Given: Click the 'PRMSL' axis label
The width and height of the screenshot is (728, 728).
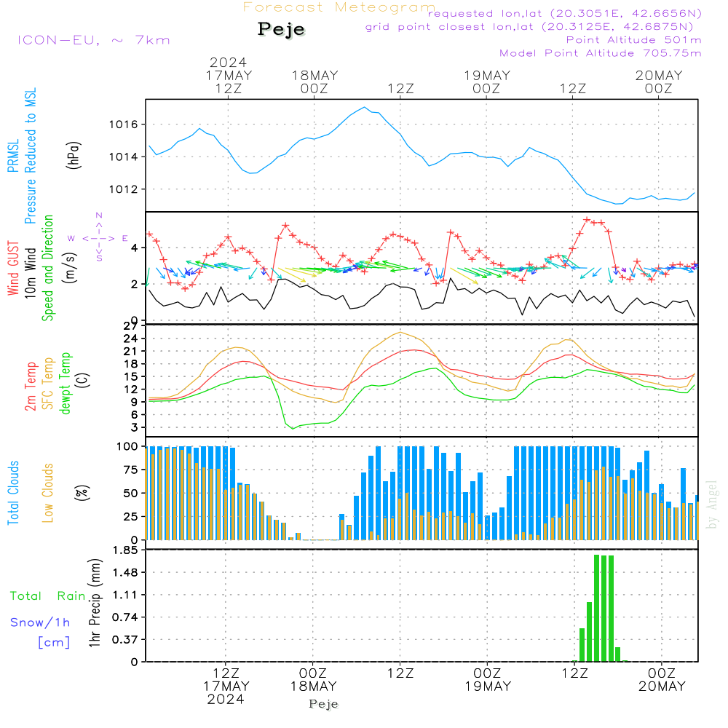Looking at the screenshot, I should 13,156.
